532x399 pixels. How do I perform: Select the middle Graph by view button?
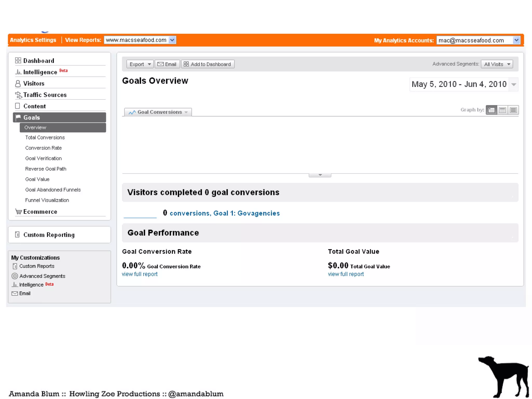point(502,110)
